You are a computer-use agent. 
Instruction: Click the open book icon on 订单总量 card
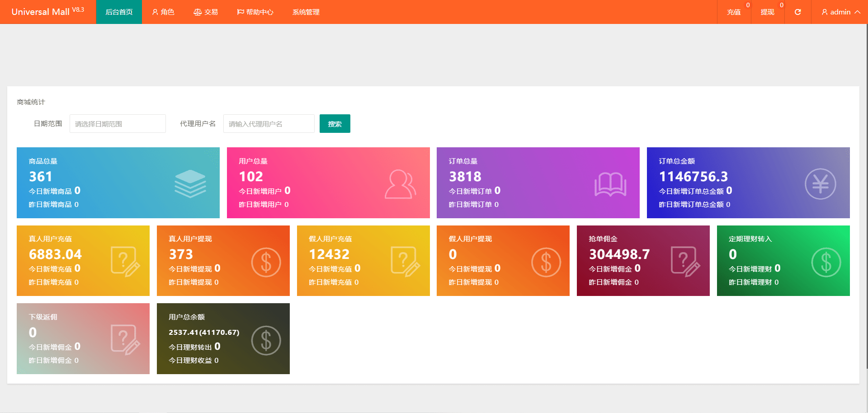(x=610, y=183)
